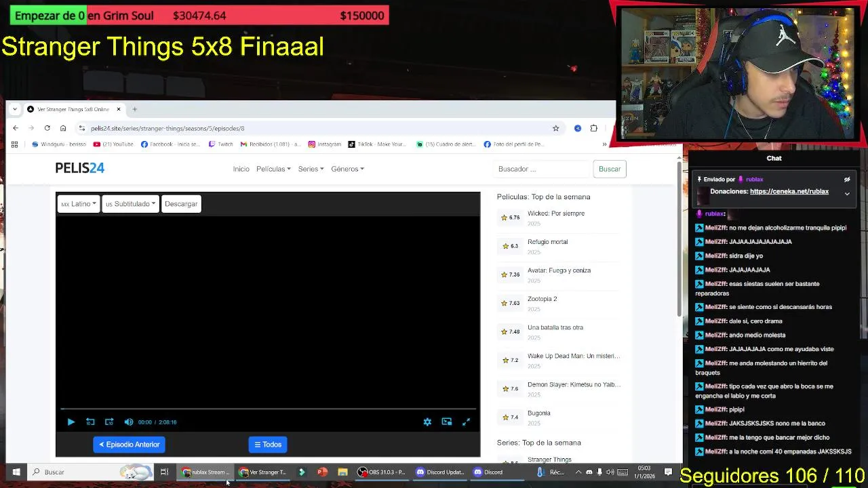
Task: Open the TikTok bookmark
Action: 377,144
